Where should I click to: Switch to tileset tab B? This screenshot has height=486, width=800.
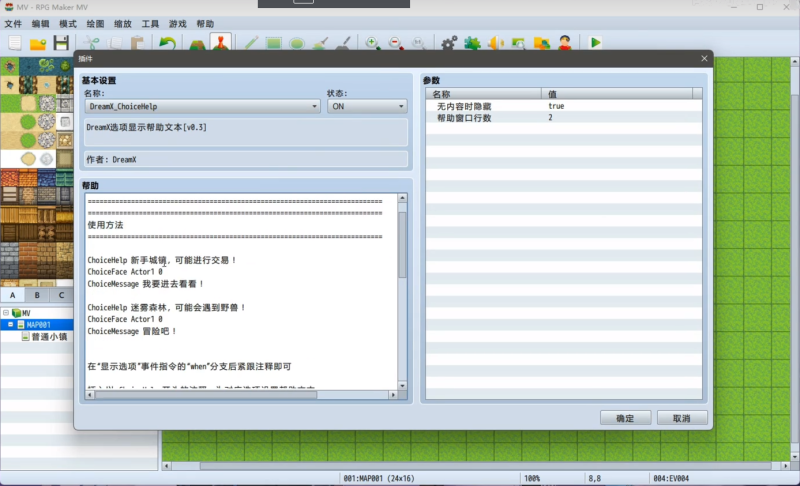coord(37,295)
